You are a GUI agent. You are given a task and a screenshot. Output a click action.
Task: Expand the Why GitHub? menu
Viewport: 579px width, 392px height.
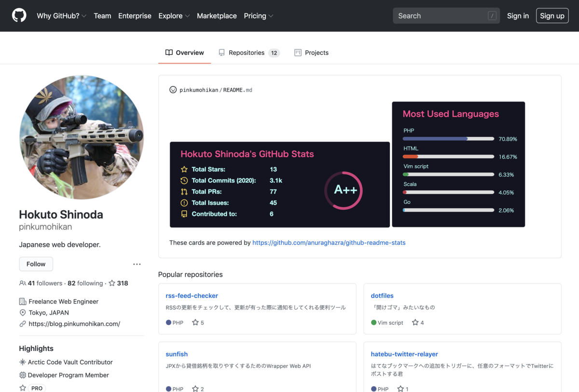61,16
